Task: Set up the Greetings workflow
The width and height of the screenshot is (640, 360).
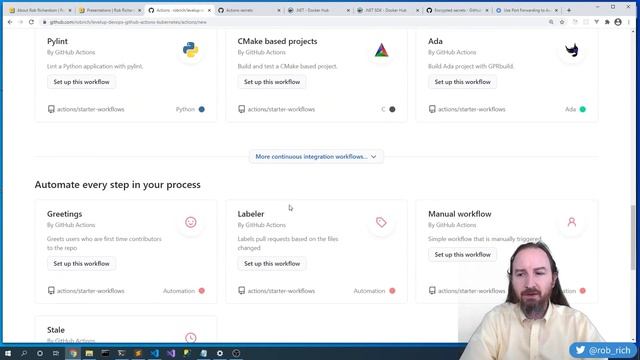Action: [81, 263]
